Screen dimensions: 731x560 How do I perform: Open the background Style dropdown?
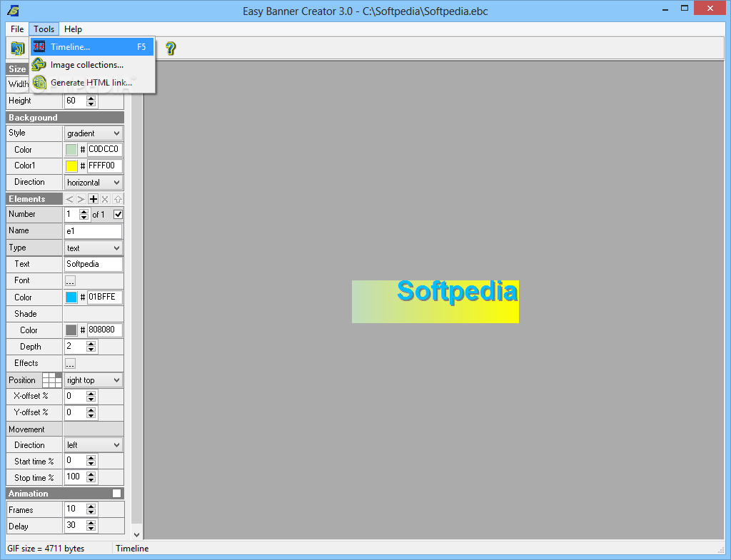pyautogui.click(x=94, y=133)
